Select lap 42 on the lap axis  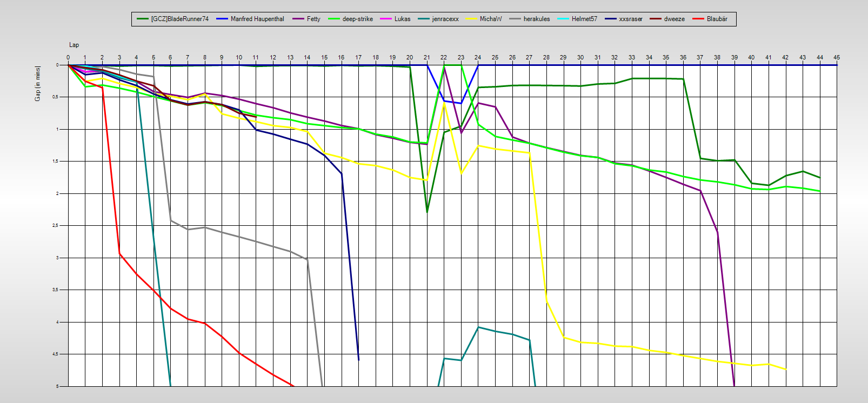point(785,57)
